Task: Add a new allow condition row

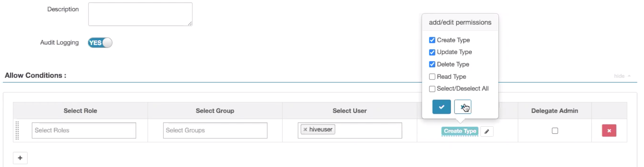Action: click(x=20, y=158)
